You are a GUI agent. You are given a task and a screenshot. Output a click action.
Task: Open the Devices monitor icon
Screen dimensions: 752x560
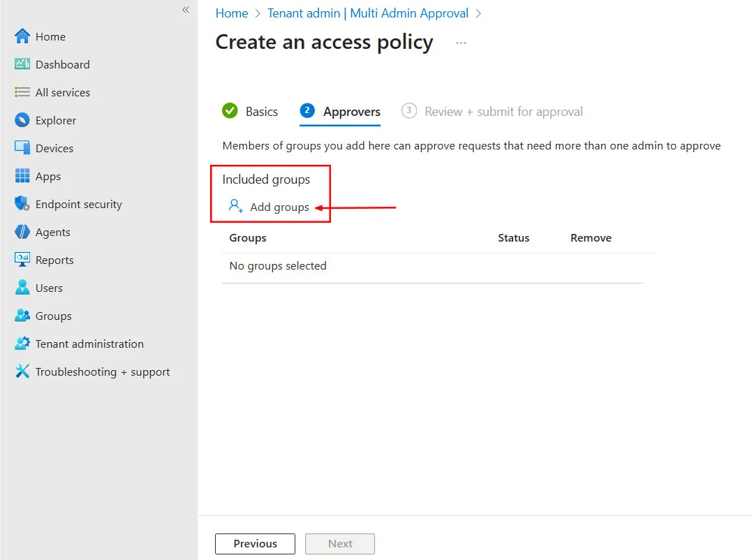22,148
